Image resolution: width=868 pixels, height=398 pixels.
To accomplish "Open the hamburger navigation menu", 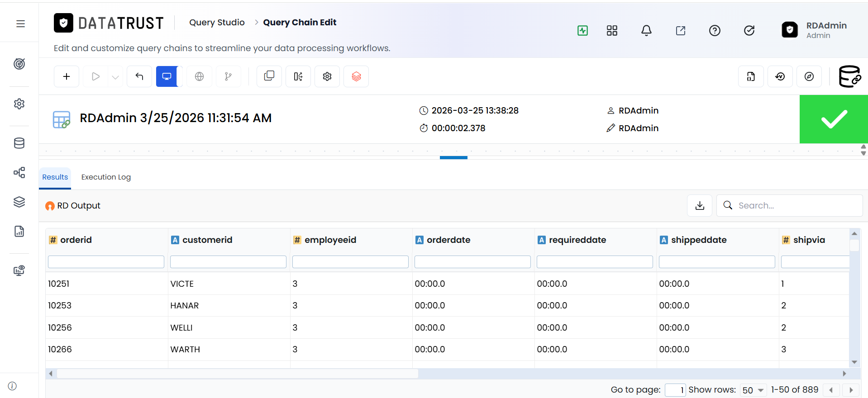I will point(20,24).
